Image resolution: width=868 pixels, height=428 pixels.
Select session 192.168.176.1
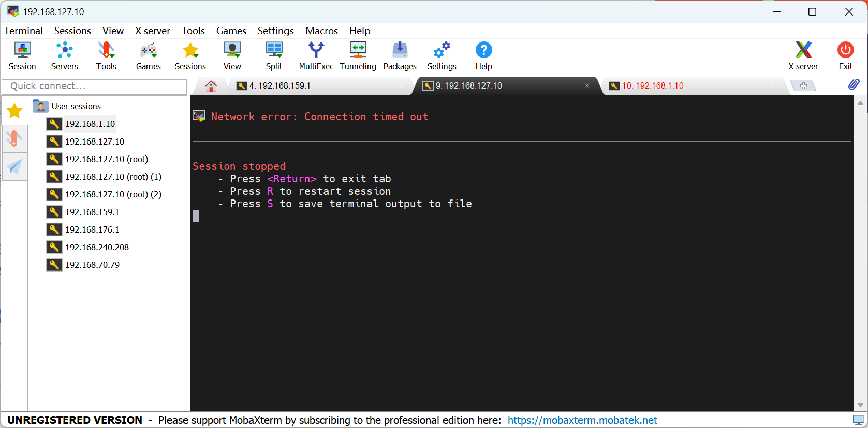(83, 230)
